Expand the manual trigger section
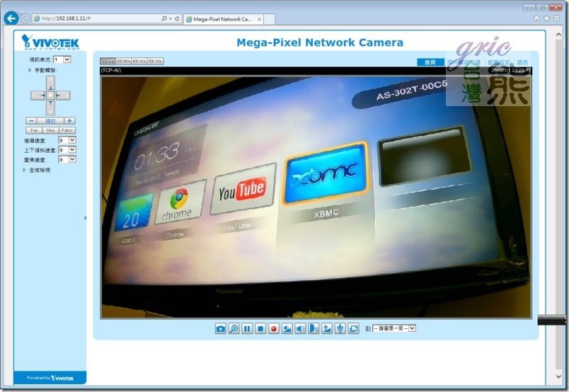569x392 pixels. point(42,70)
